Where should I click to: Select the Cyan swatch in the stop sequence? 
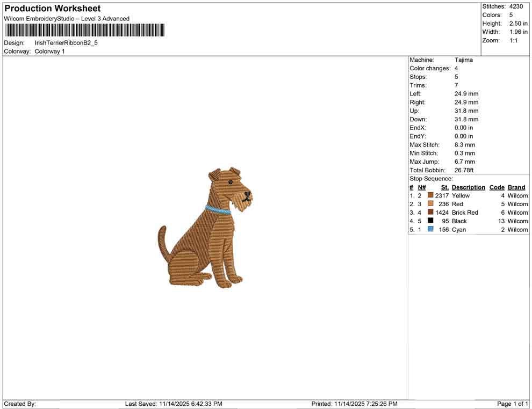[x=430, y=229]
